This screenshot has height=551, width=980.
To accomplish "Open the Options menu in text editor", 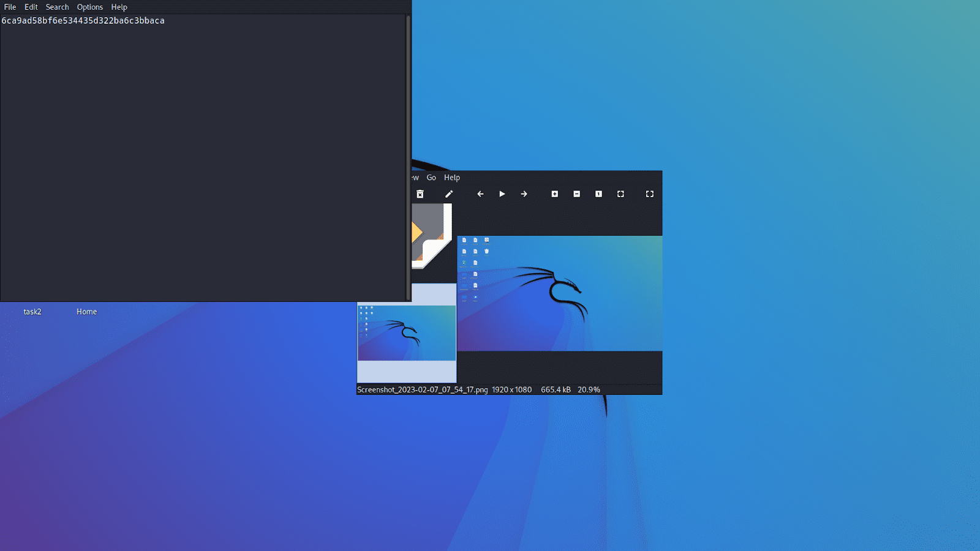I will (90, 7).
